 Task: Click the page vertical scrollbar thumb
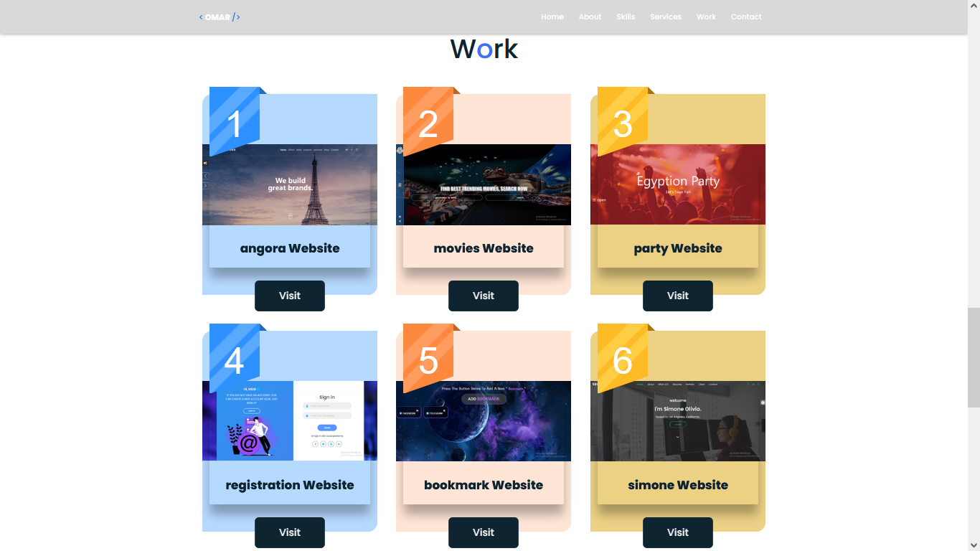click(x=974, y=357)
